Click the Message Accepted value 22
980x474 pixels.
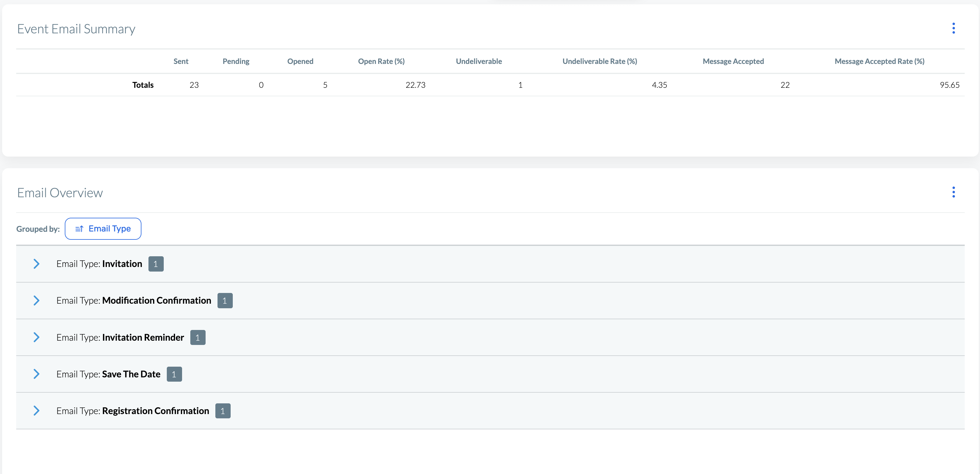[785, 85]
